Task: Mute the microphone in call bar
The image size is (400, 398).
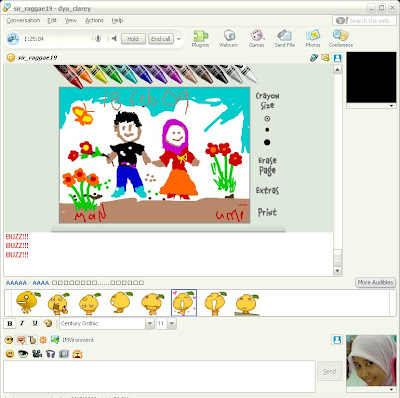Action: click(98, 39)
